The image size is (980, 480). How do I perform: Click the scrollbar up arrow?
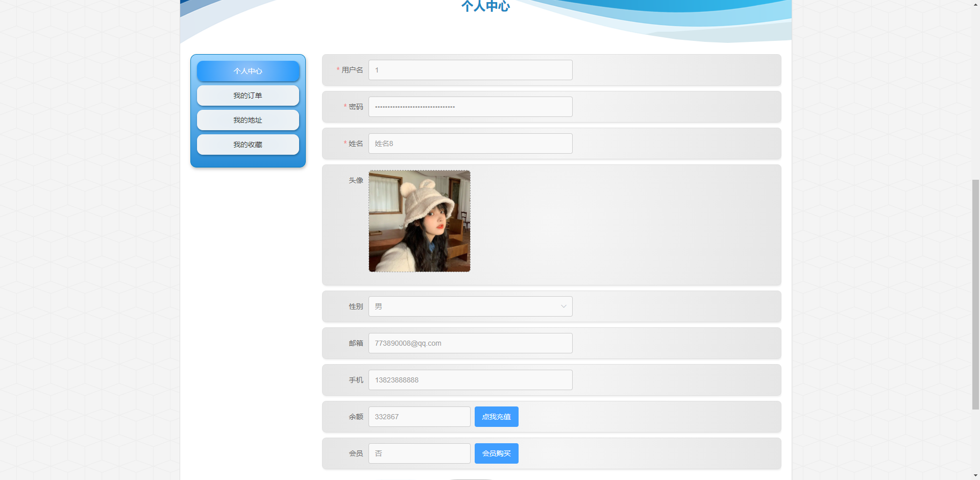tap(975, 4)
